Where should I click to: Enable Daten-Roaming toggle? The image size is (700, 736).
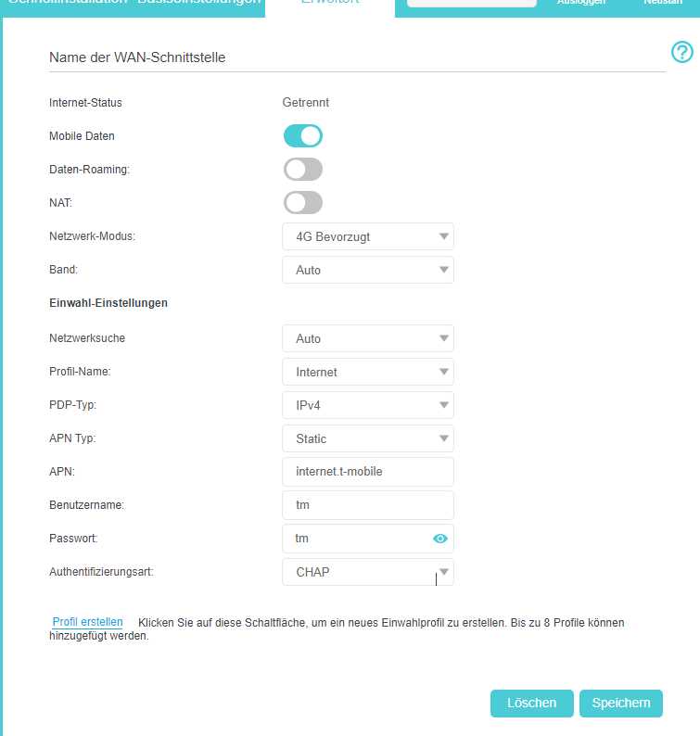click(303, 170)
